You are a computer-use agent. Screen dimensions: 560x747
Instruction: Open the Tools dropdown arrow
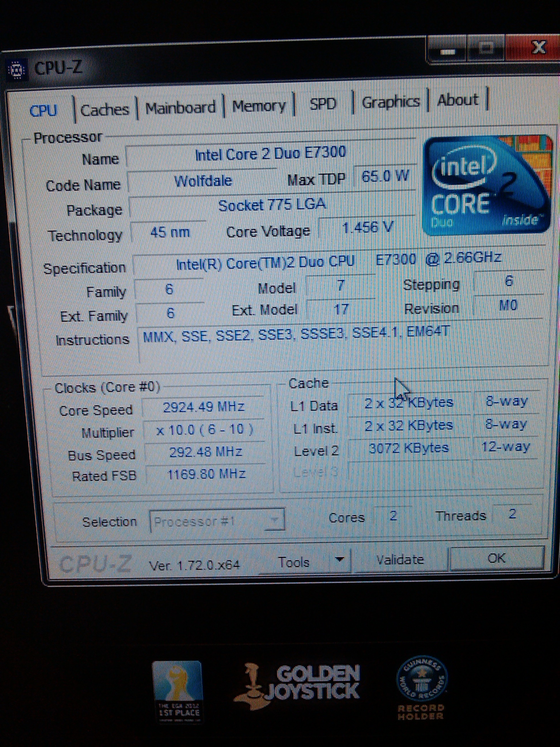pos(340,560)
